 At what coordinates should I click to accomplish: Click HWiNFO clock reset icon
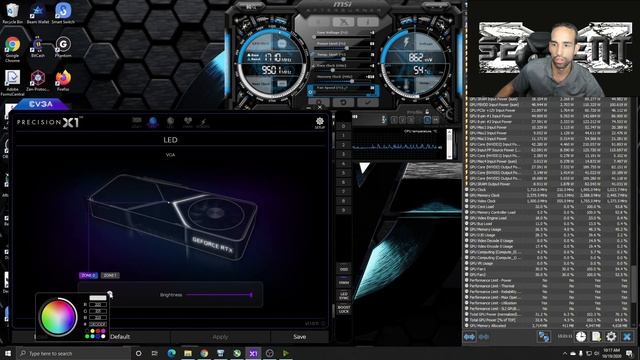[581, 337]
